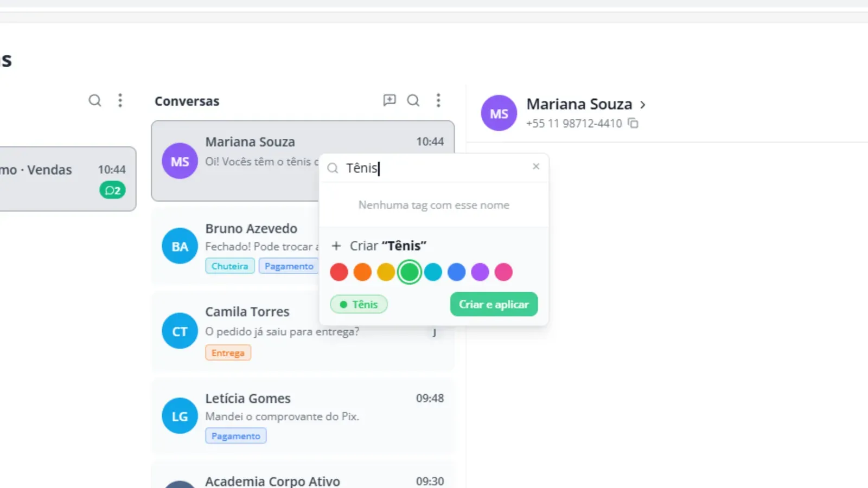This screenshot has width=868, height=488.
Task: Click the LG avatar of Letícia Gomes
Action: (x=180, y=416)
